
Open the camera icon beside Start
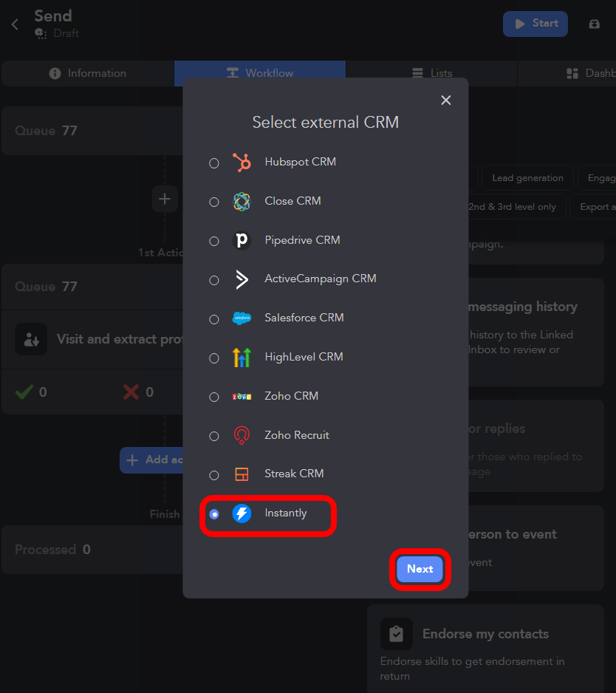(x=595, y=24)
